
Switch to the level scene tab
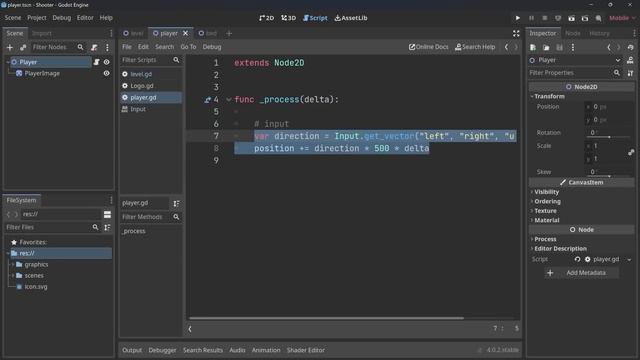pyautogui.click(x=133, y=33)
